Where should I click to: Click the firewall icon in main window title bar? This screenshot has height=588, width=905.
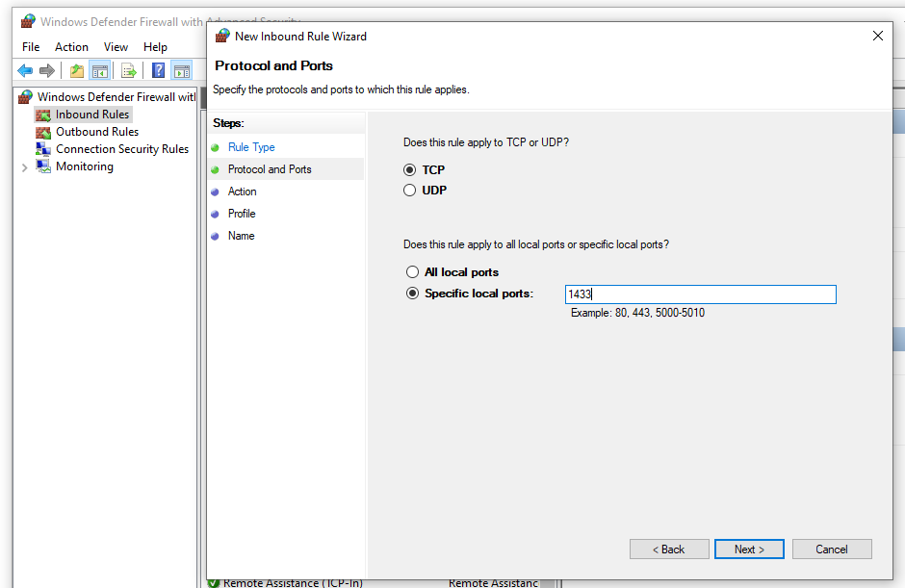[x=28, y=21]
